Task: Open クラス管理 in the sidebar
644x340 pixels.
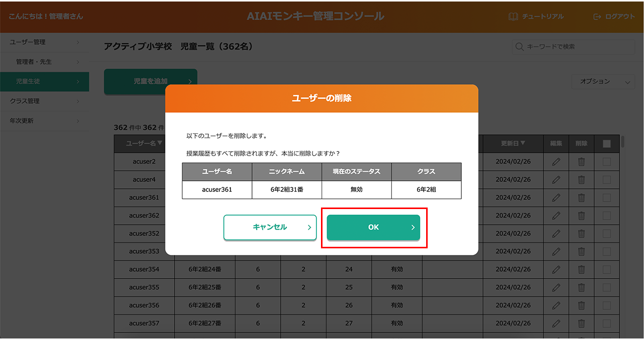Action: tap(44, 101)
